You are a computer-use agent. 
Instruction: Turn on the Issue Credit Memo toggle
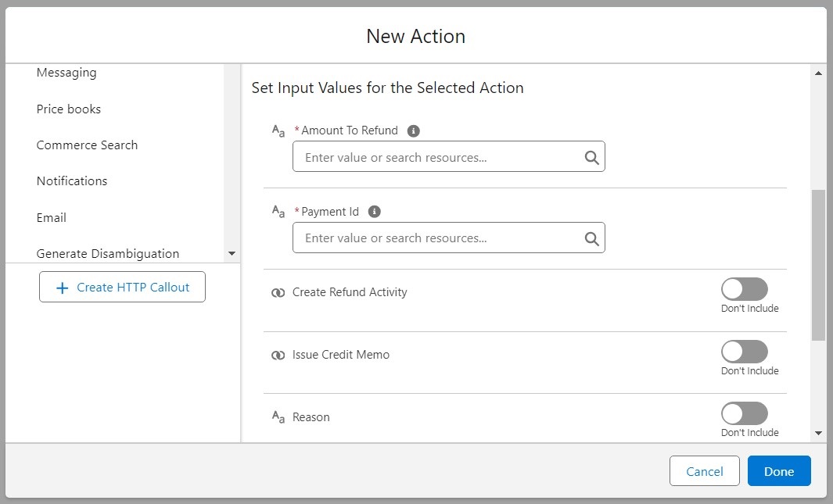(x=744, y=352)
